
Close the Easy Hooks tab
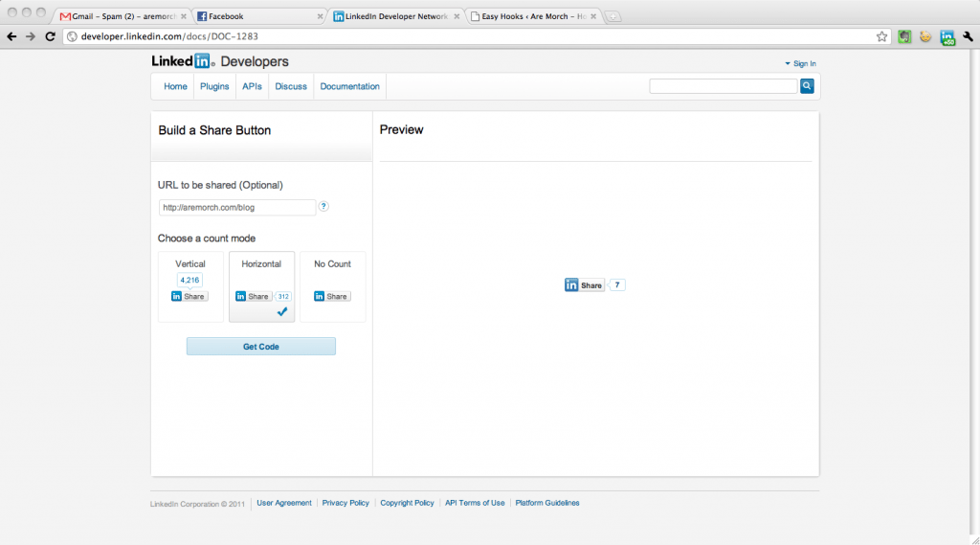pos(593,17)
